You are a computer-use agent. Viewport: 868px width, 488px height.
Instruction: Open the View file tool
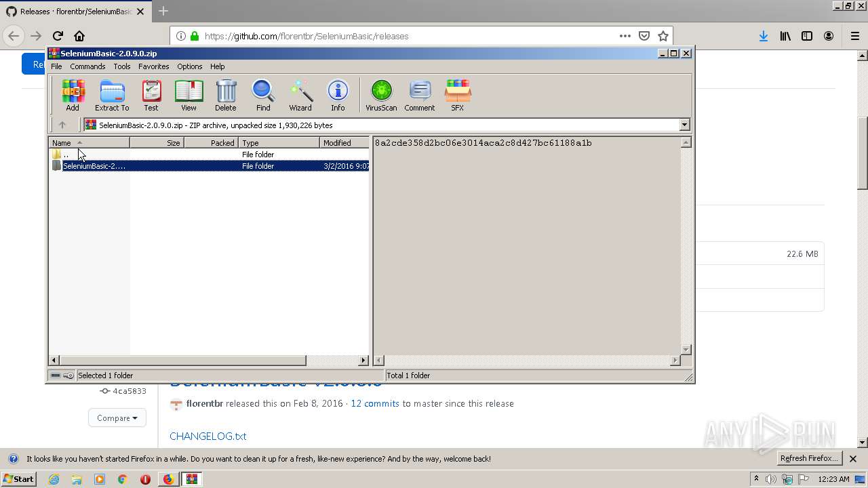(189, 95)
